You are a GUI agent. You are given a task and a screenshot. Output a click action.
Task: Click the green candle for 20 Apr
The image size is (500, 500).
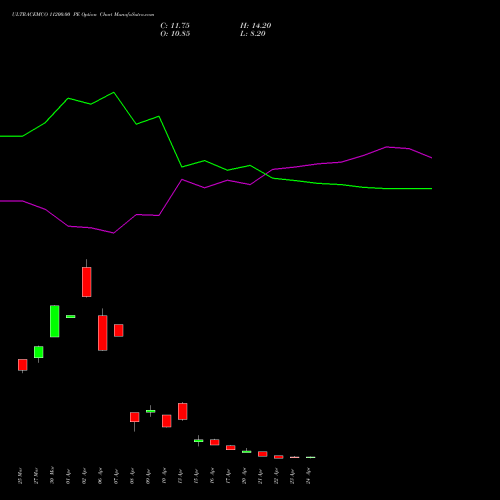click(247, 452)
